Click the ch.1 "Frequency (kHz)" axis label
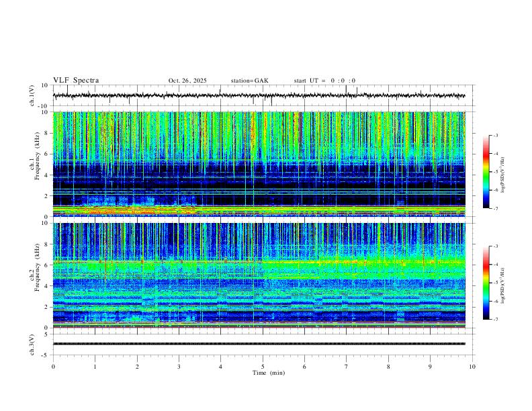Viewport: 532px width, 411px height. point(37,156)
